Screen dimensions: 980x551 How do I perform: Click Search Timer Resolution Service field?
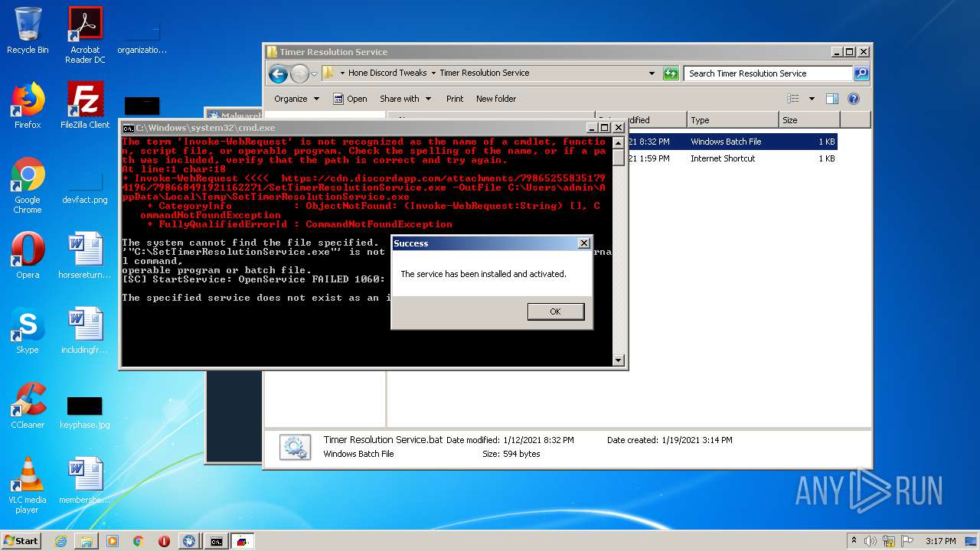coord(768,73)
